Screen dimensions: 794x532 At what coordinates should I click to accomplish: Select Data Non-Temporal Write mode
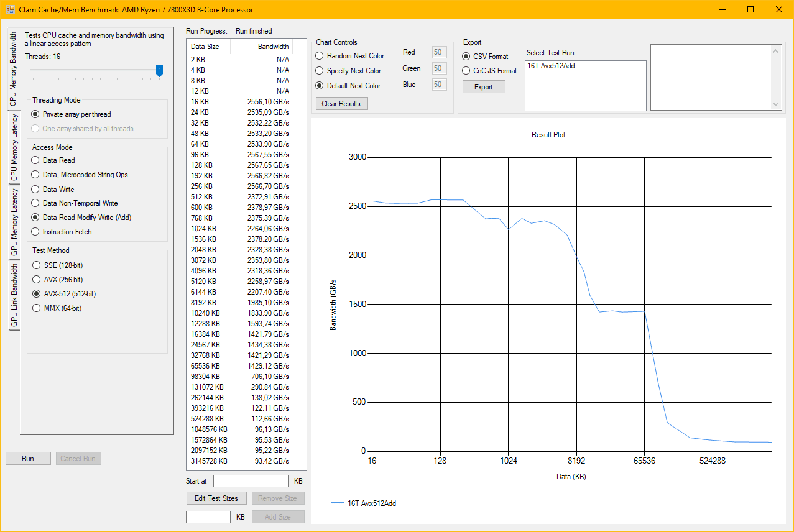click(x=75, y=203)
